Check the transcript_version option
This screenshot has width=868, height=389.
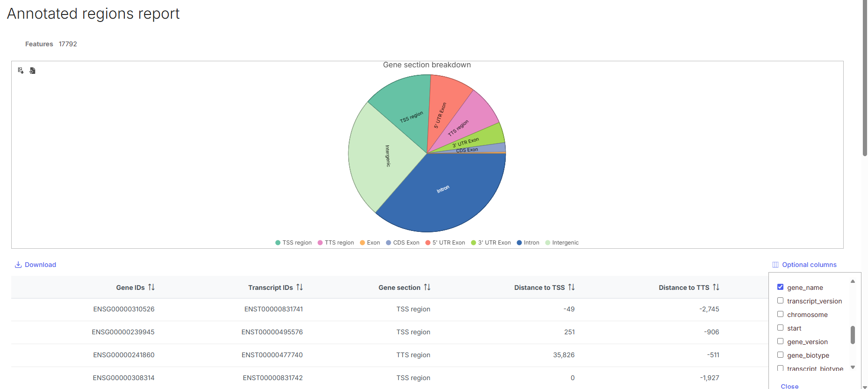pos(780,301)
